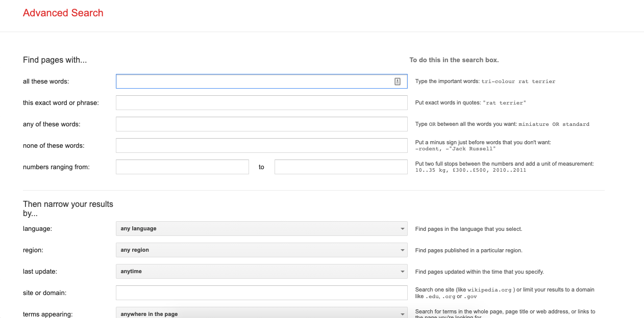Click the 'tri-colour rat terrier' example text
644x318 pixels.
[x=518, y=82]
